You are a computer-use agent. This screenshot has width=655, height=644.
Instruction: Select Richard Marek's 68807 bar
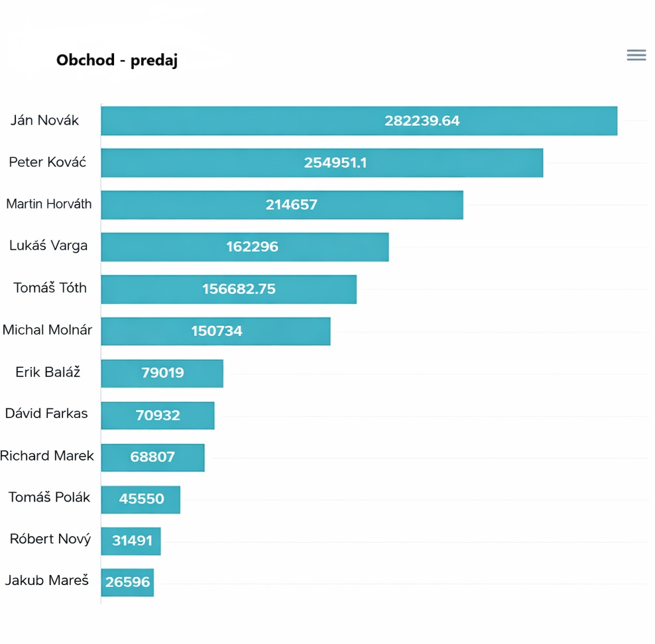pos(152,457)
